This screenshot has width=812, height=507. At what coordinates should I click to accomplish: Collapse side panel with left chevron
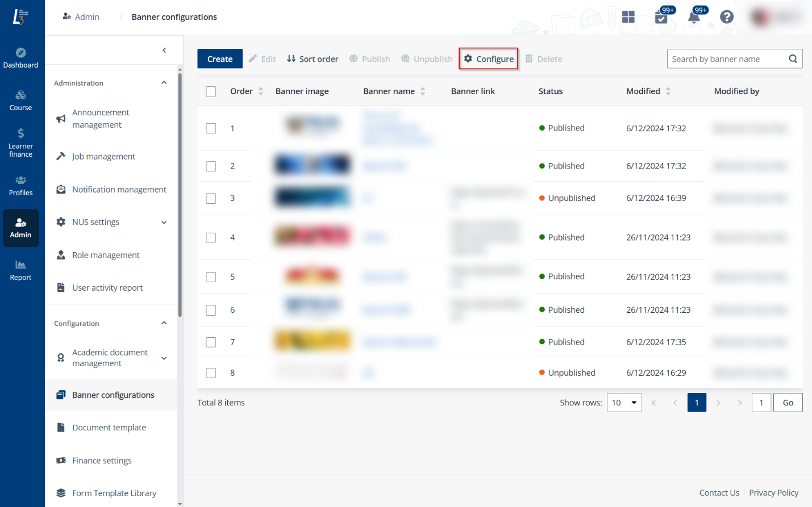164,50
